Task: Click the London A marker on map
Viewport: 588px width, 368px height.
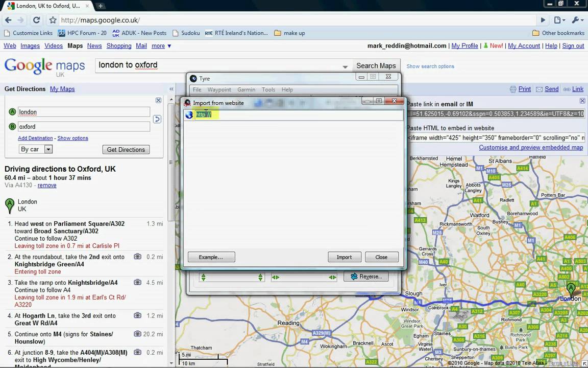Action: coord(571,290)
